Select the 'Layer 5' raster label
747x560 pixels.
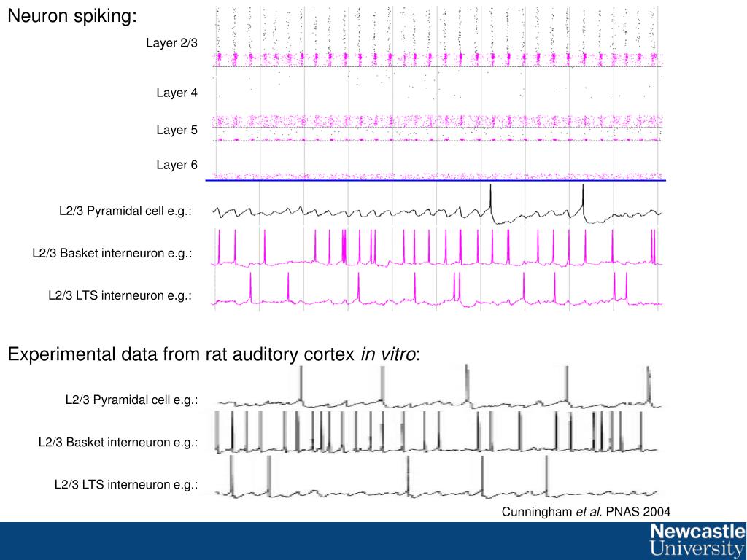177,130
